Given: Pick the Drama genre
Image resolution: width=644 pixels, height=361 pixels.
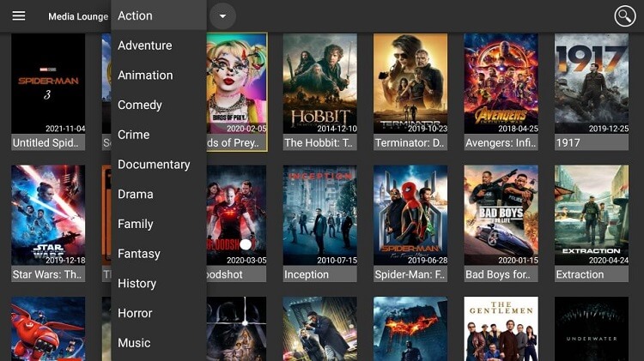Looking at the screenshot, I should point(159,194).
